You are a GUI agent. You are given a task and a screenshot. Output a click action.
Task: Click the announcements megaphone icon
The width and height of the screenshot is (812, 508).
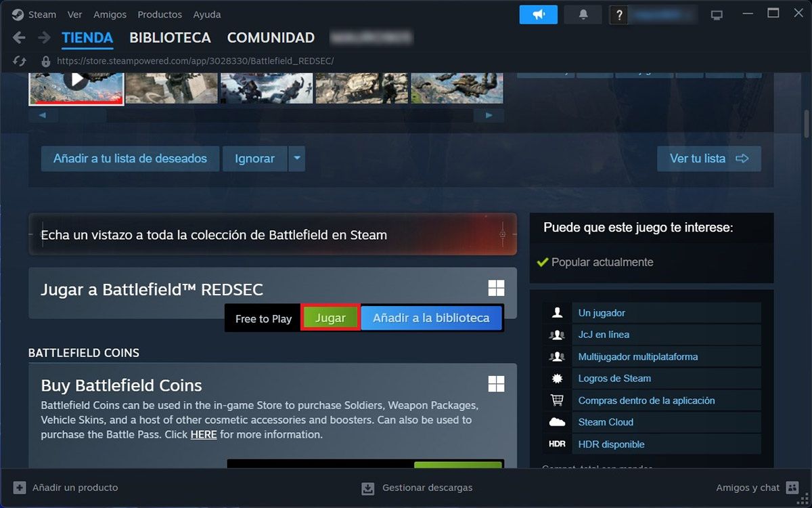[x=538, y=14]
